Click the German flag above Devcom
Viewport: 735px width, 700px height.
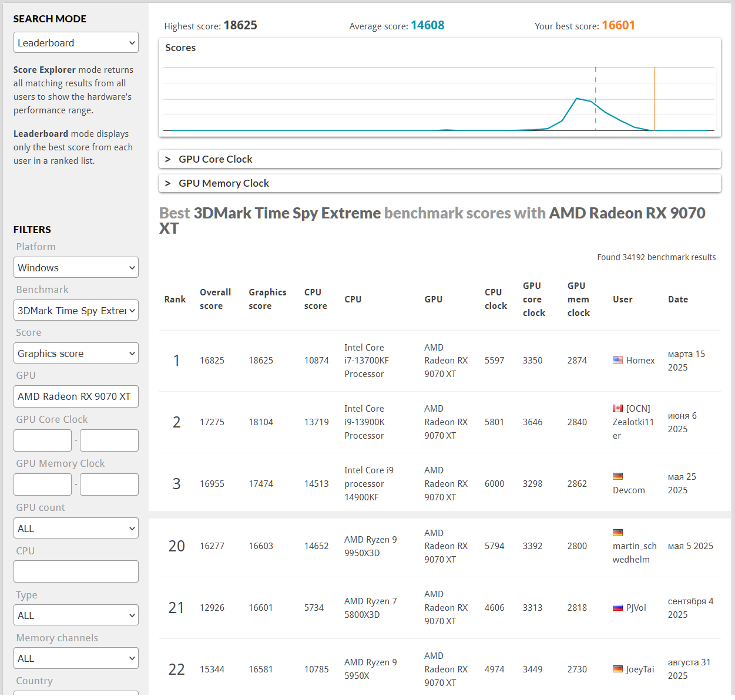click(617, 476)
